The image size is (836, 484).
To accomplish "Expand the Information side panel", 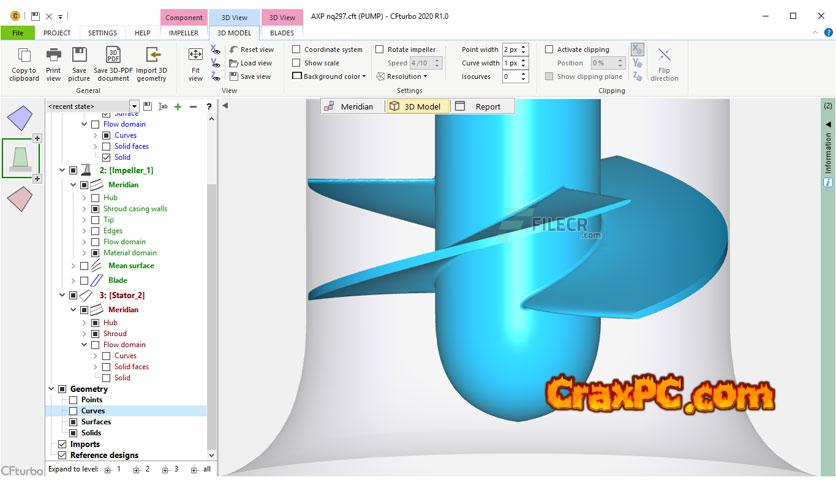I will tap(828, 124).
